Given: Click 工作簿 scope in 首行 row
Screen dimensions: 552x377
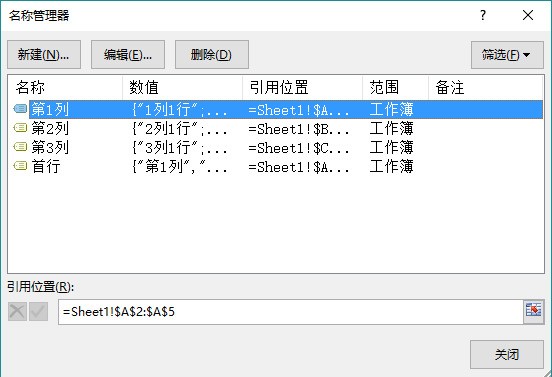Looking at the screenshot, I should tap(391, 166).
